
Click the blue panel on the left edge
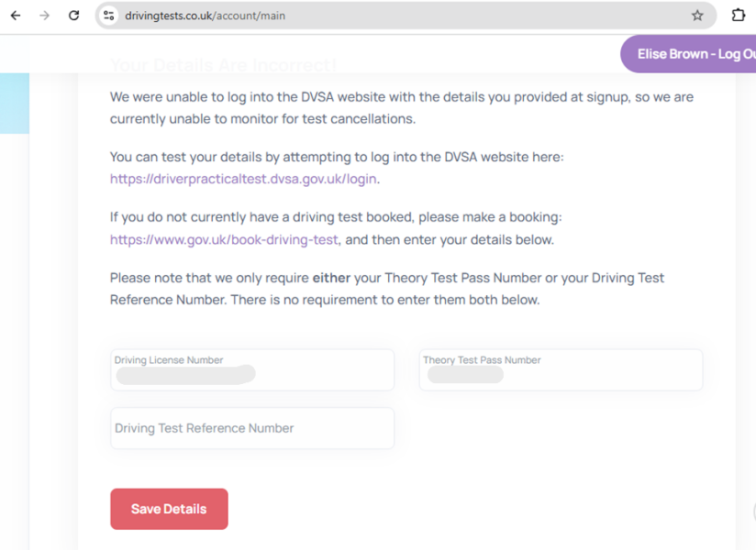coord(14,103)
